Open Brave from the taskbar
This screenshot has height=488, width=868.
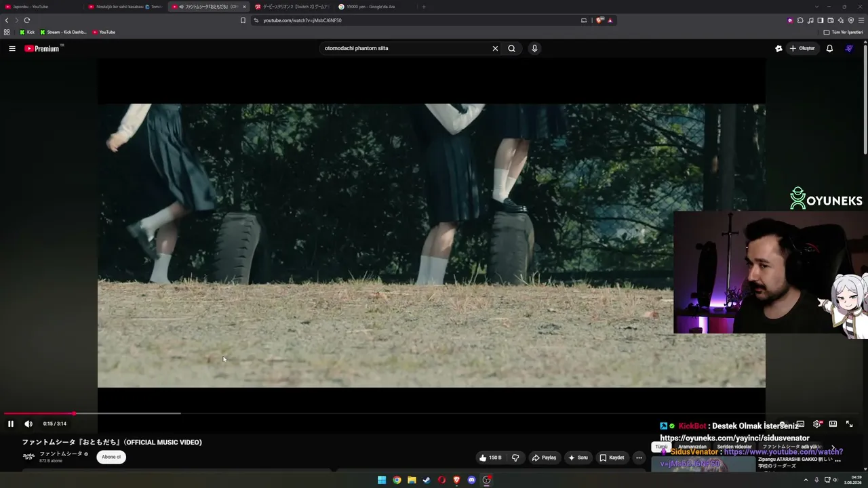(x=456, y=480)
